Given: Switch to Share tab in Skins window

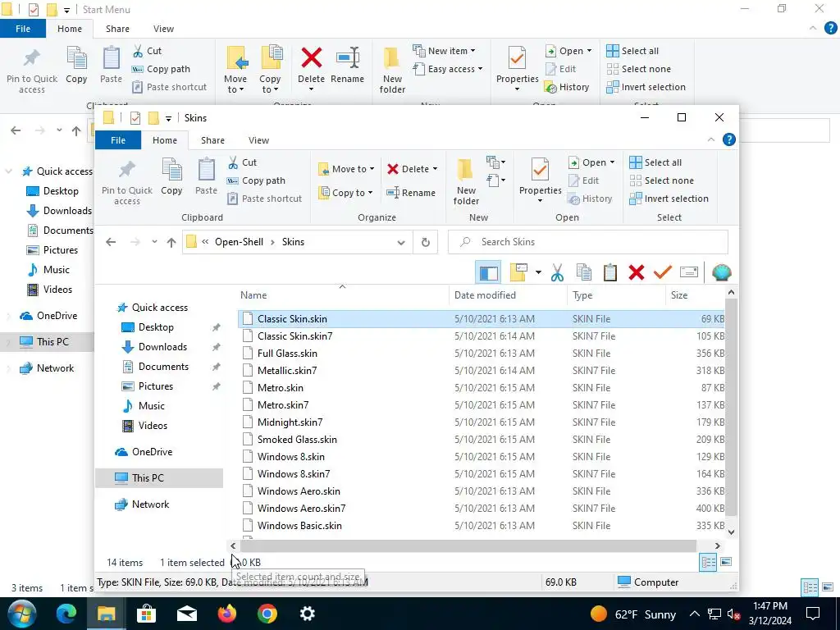Looking at the screenshot, I should pyautogui.click(x=212, y=140).
